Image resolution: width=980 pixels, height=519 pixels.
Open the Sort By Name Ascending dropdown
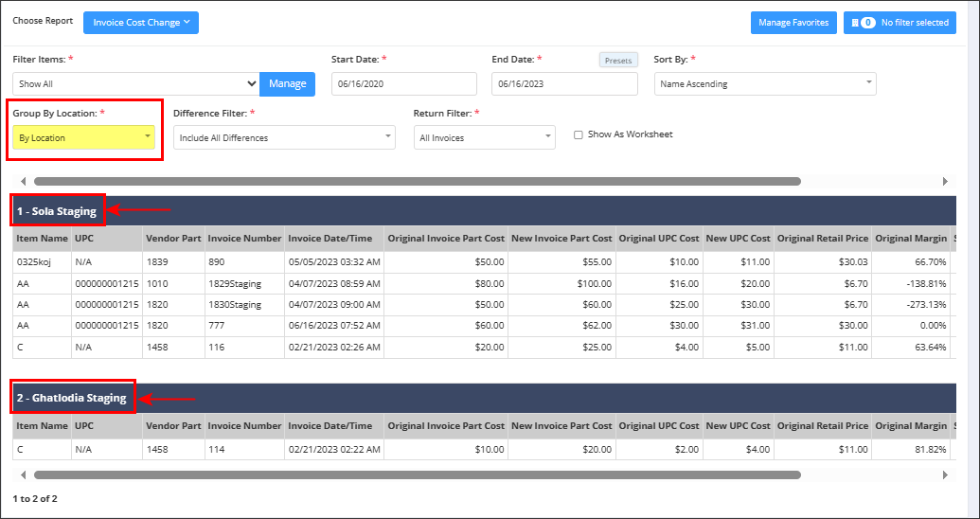(x=765, y=83)
